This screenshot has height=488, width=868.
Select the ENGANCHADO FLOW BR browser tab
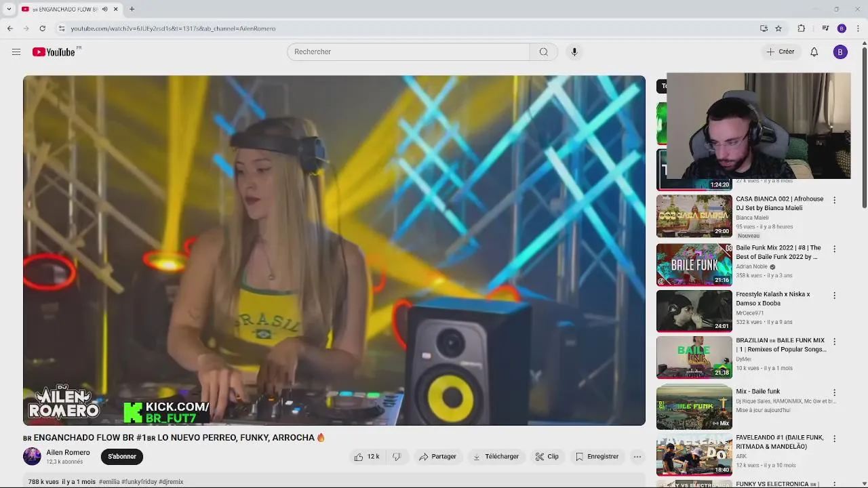point(65,9)
